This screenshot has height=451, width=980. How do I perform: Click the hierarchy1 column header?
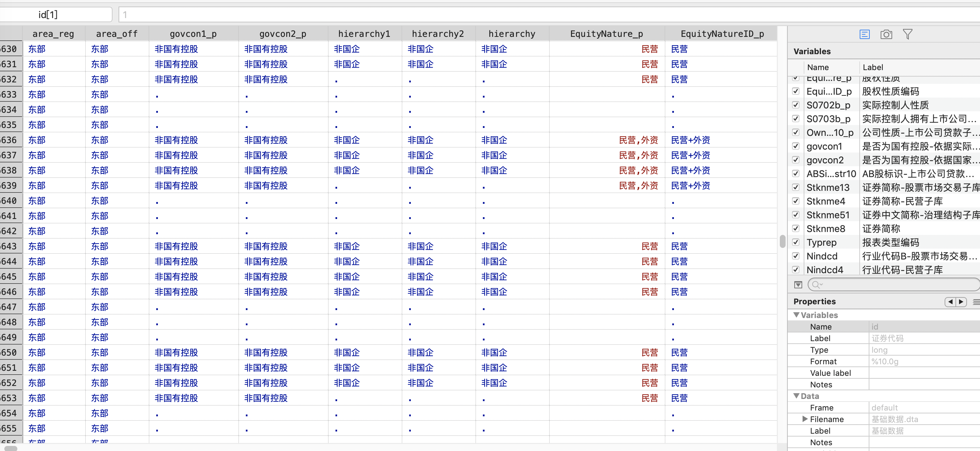tap(364, 34)
